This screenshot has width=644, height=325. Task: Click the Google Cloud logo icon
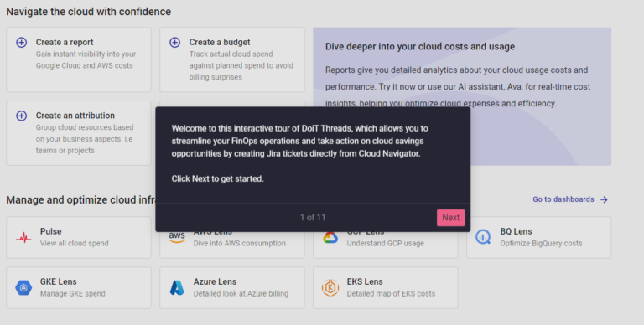click(330, 238)
